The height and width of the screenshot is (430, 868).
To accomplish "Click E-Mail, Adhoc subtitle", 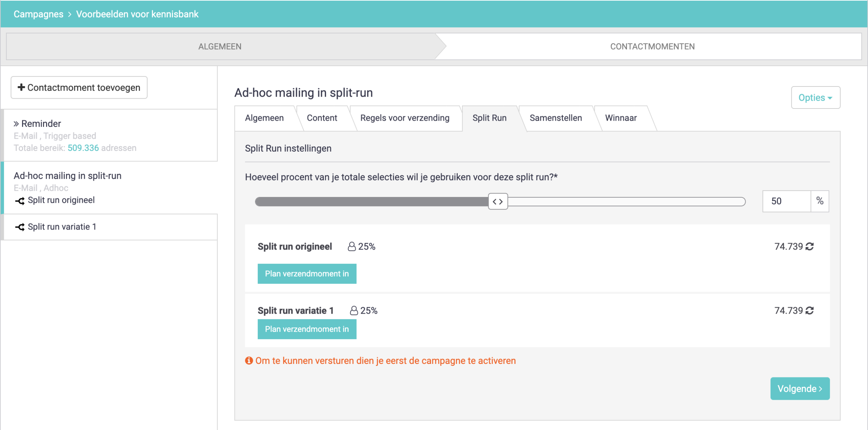I will (41, 188).
